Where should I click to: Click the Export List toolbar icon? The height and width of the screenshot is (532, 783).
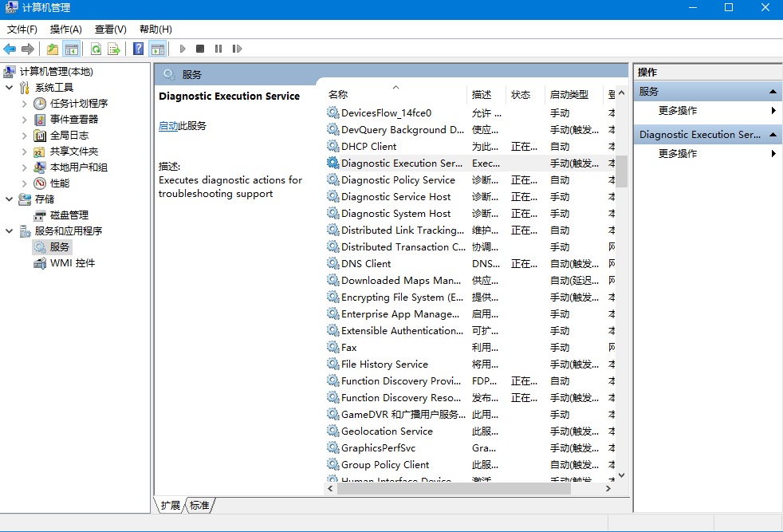point(114,49)
